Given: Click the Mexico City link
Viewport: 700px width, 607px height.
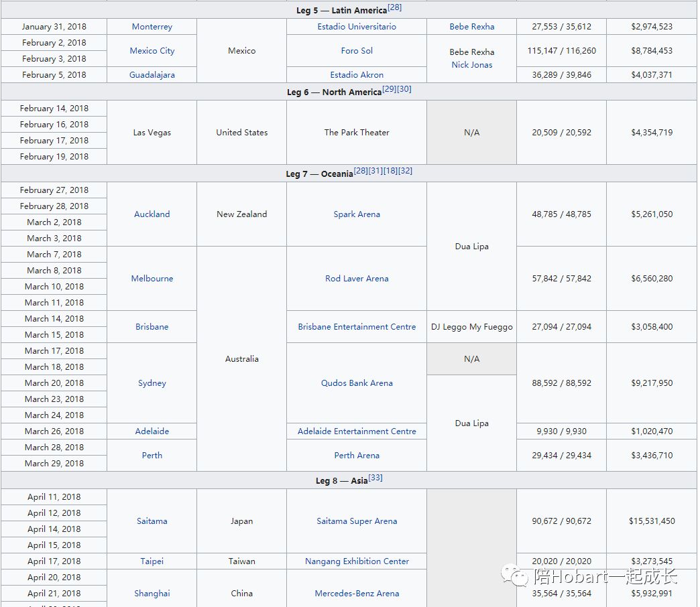Looking at the screenshot, I should (152, 51).
